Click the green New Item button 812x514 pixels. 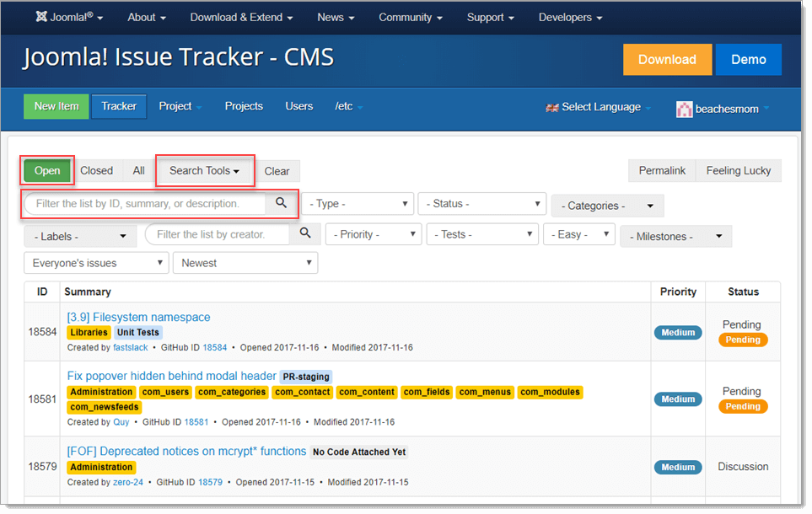click(56, 106)
